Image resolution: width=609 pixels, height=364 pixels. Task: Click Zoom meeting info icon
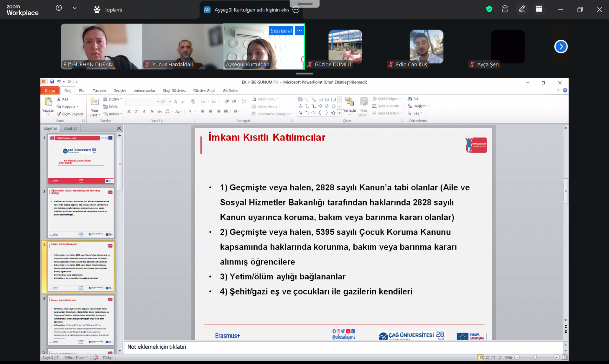[59, 8]
